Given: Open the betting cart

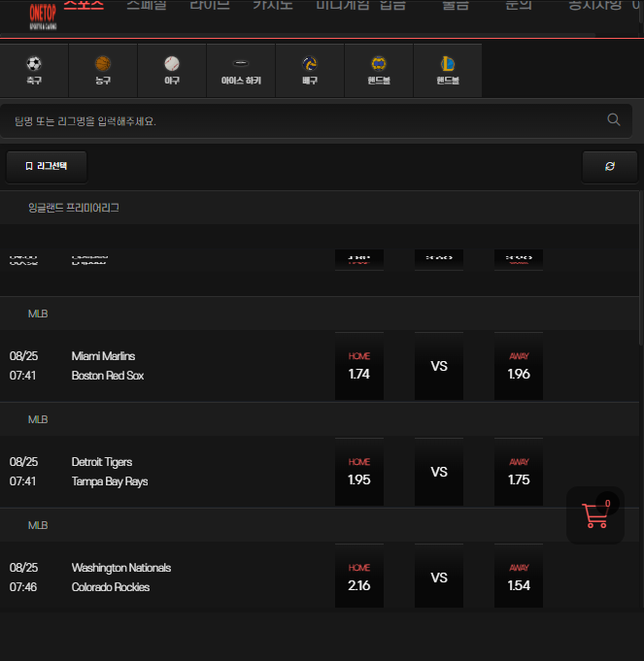Looking at the screenshot, I should (x=595, y=515).
